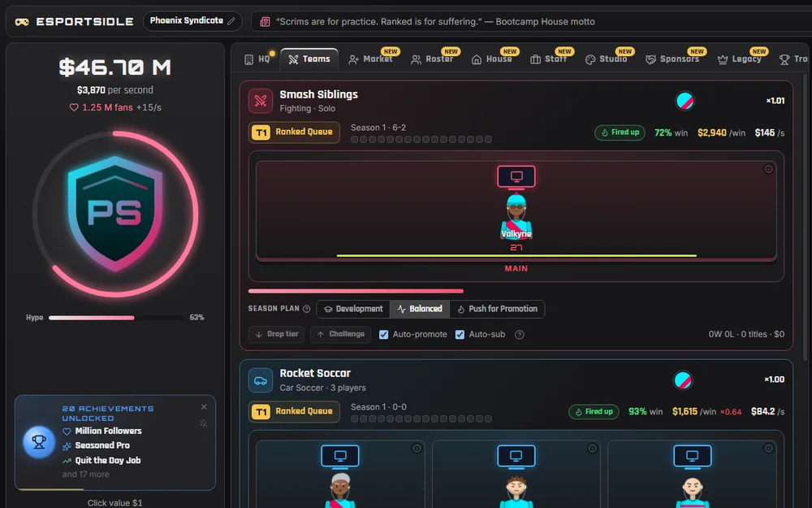
Task: Click "Season 1 · 6-2" record text
Action: 378,128
